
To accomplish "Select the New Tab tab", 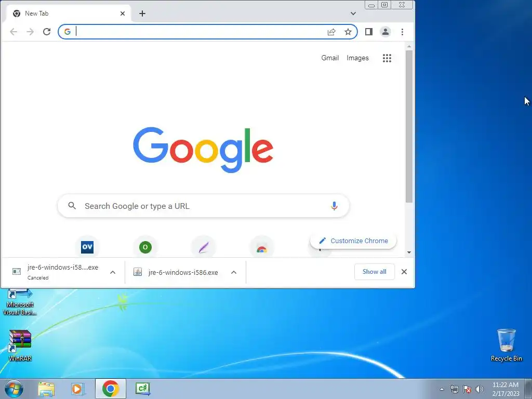I will (69, 14).
